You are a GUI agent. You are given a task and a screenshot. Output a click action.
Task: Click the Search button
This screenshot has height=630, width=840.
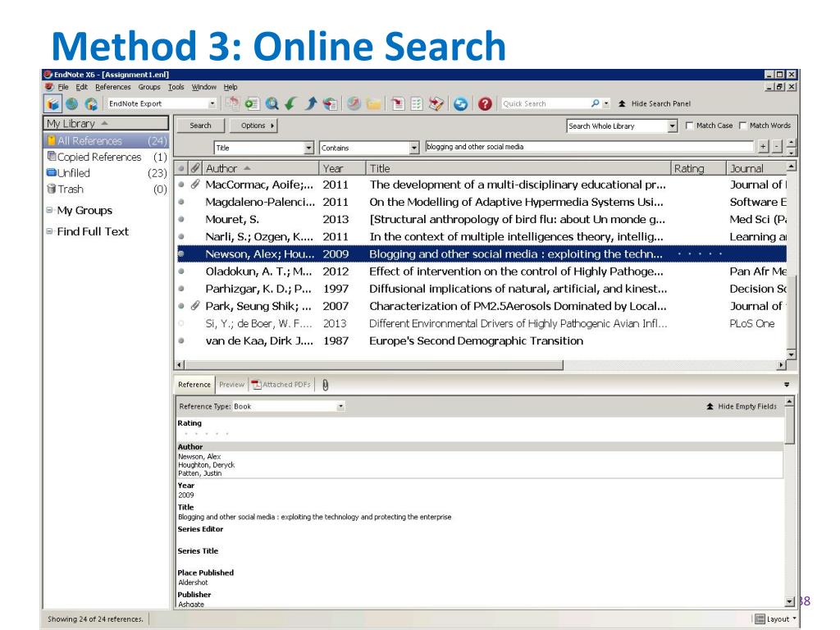pos(200,126)
